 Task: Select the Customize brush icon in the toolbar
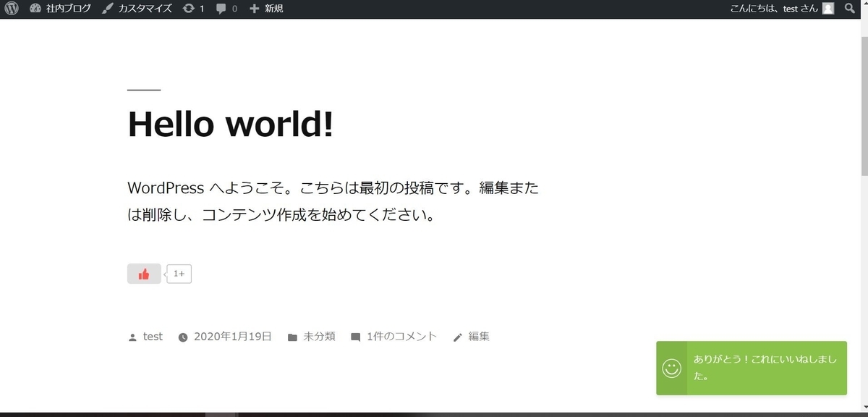107,9
